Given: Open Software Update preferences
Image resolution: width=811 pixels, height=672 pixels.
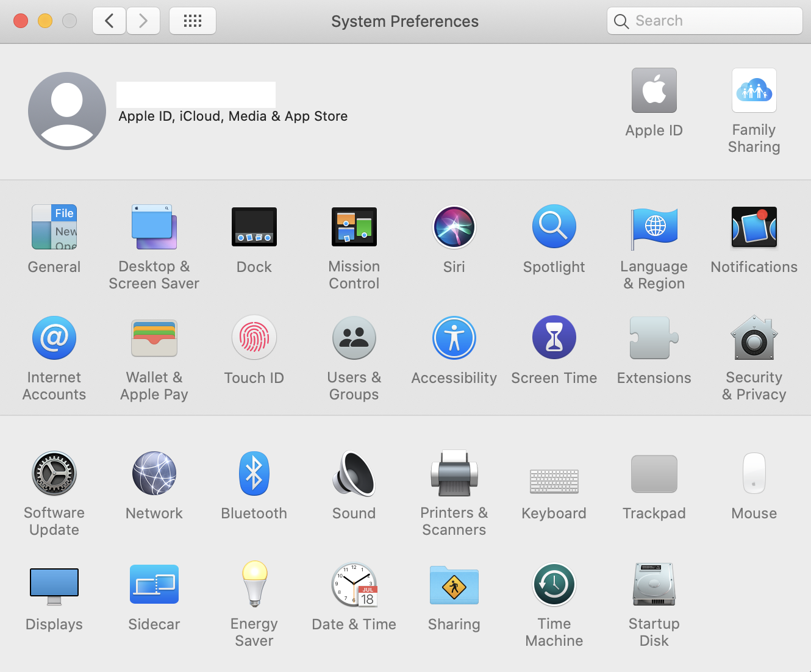Looking at the screenshot, I should click(54, 473).
